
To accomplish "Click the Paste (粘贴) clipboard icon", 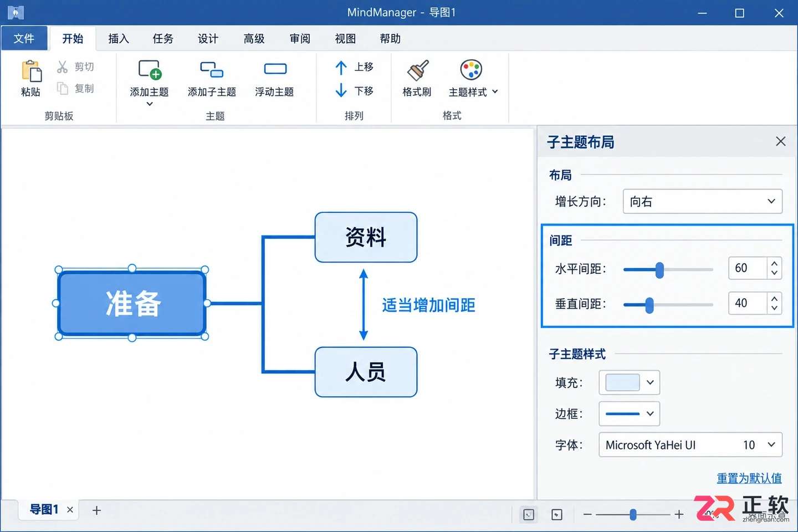I will [31, 71].
